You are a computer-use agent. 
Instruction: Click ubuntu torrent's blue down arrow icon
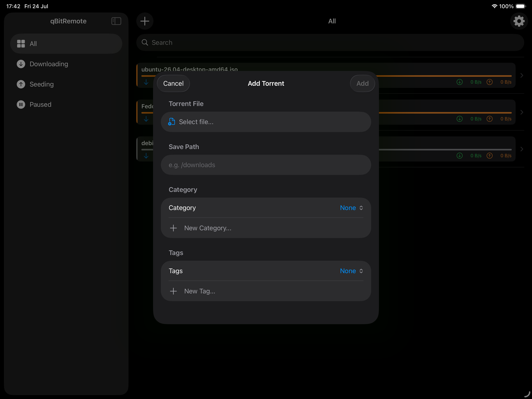[x=146, y=82]
